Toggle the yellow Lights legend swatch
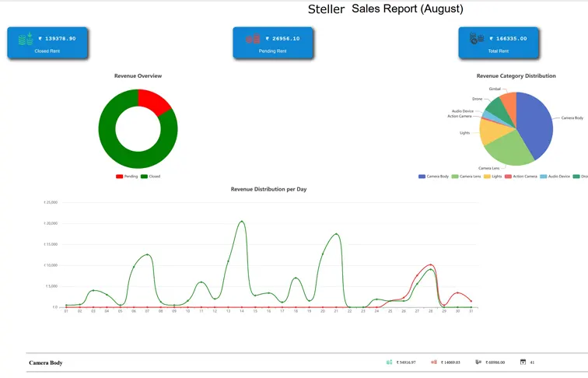Viewport: 588px width, 378px height. coord(487,177)
